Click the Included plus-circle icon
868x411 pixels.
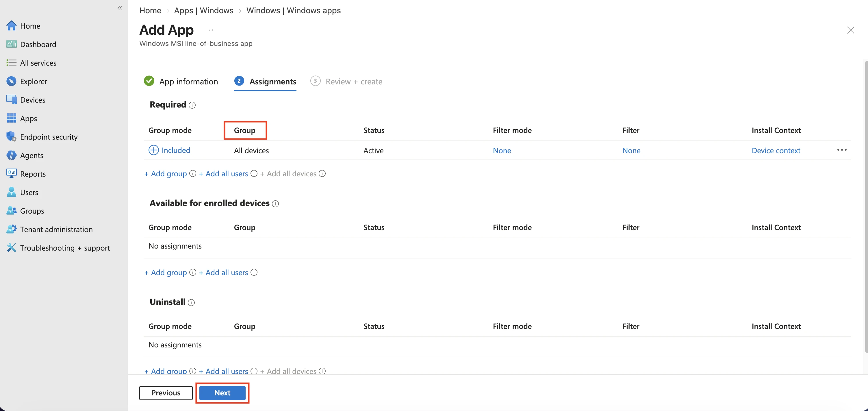pos(154,150)
